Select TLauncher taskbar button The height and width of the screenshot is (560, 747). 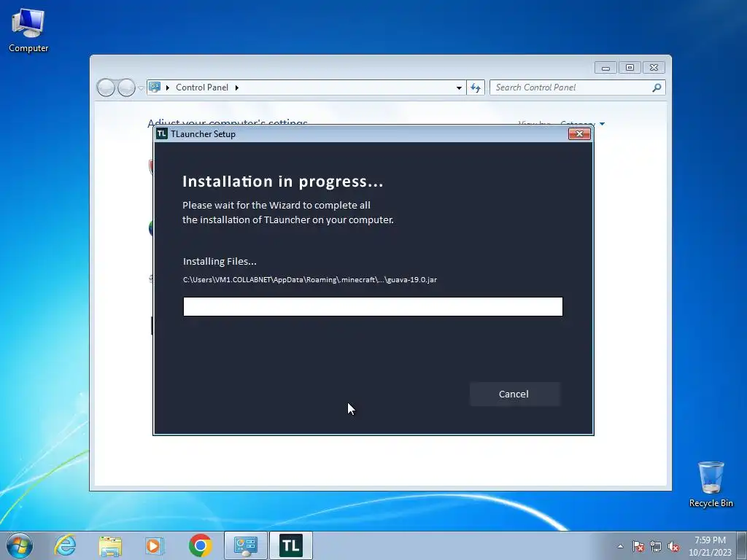[x=291, y=545]
